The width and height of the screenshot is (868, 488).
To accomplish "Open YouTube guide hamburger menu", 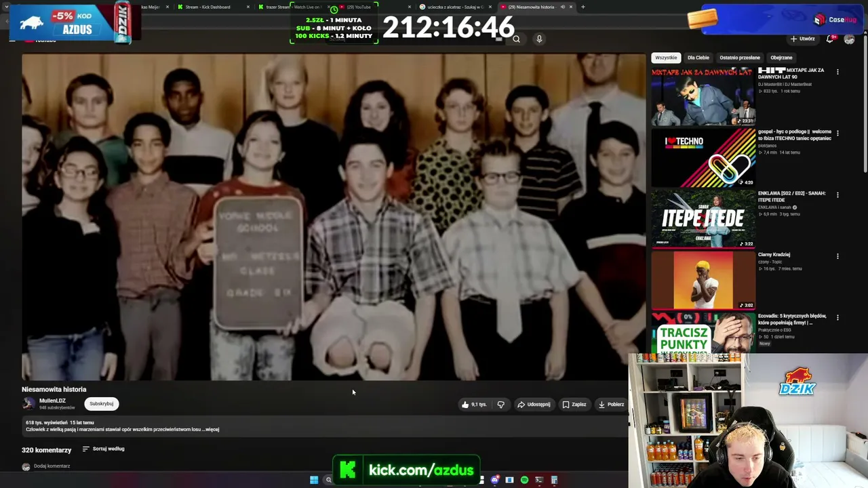I will tap(12, 39).
